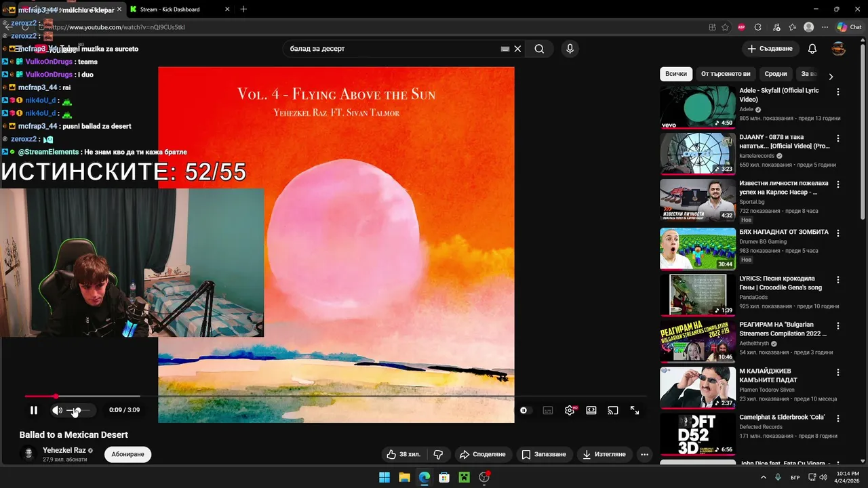This screenshot has height=488, width=868.
Task: Start voice search with the microphone icon
Action: 570,49
